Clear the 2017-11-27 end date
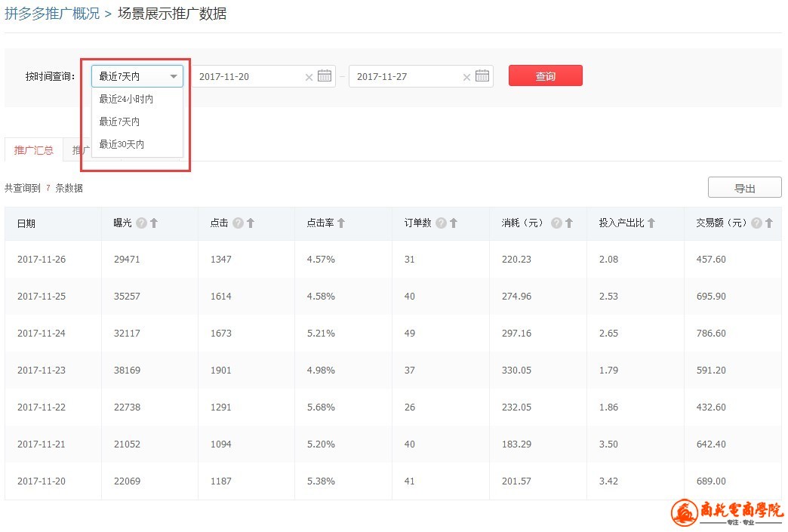 click(x=467, y=77)
